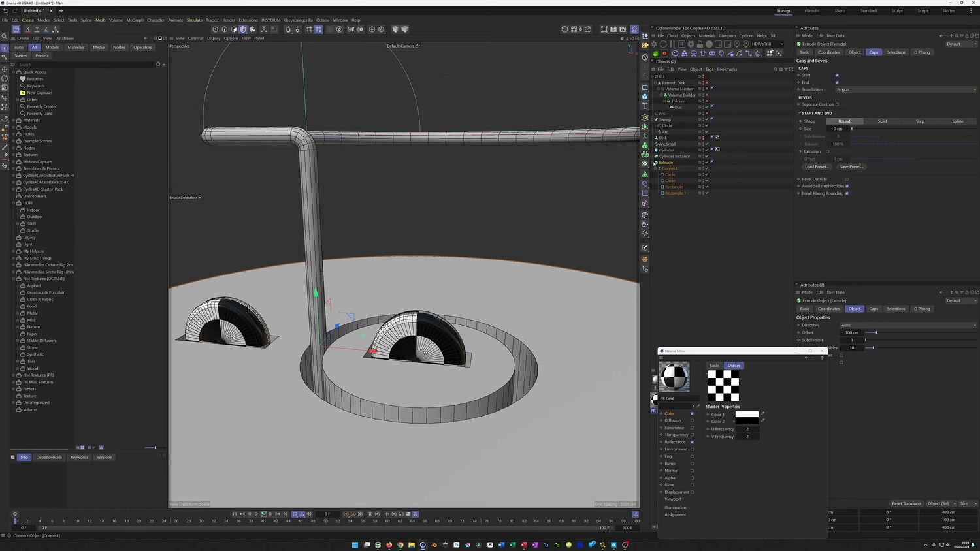Go to first frame in timeline
The width and height of the screenshot is (980, 551).
tap(235, 514)
